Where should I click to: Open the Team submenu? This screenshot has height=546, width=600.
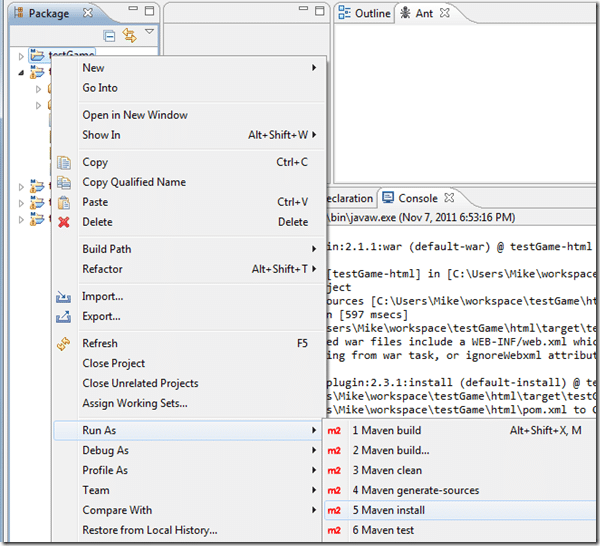189,490
